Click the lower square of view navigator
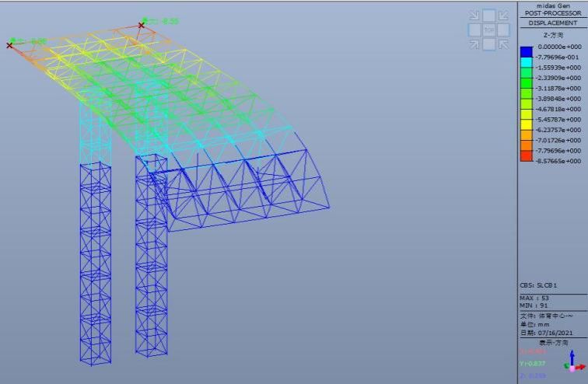Viewport: 588px width, 384px height. coord(489,45)
